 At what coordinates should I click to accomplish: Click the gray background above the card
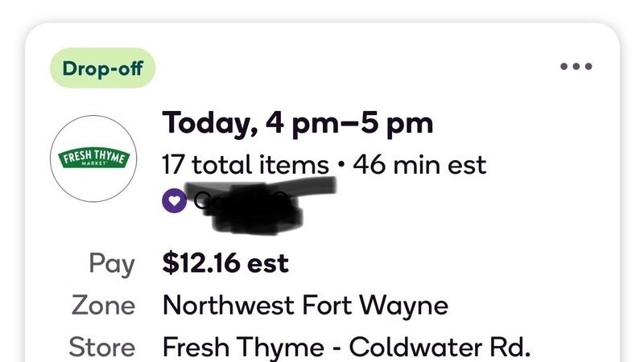click(322, 10)
